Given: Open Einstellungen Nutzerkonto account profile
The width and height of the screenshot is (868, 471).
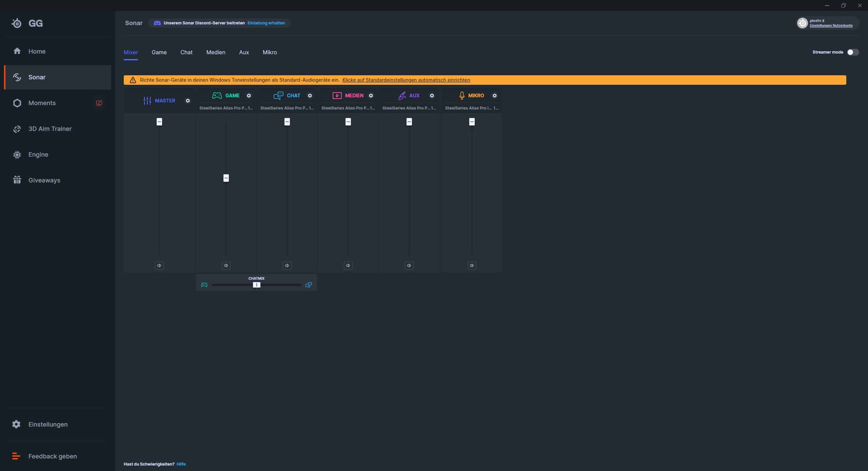Looking at the screenshot, I should [831, 26].
